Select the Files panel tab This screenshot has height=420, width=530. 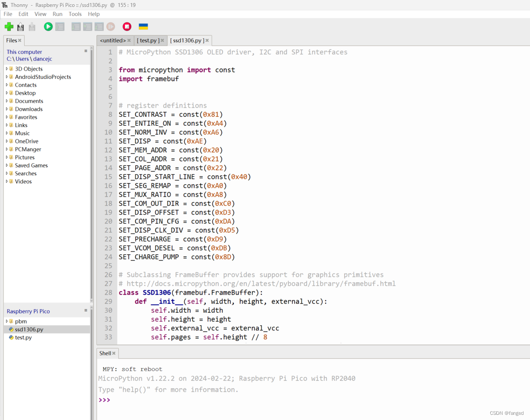point(12,40)
